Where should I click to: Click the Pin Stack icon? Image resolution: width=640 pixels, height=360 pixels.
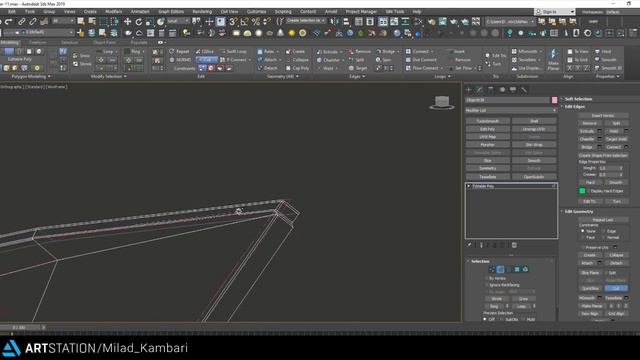470,245
